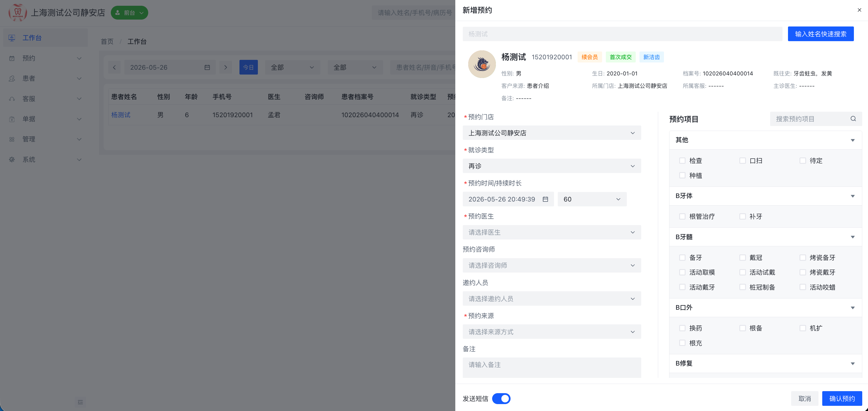Open the 工作台 sidebar menu item

(x=45, y=38)
